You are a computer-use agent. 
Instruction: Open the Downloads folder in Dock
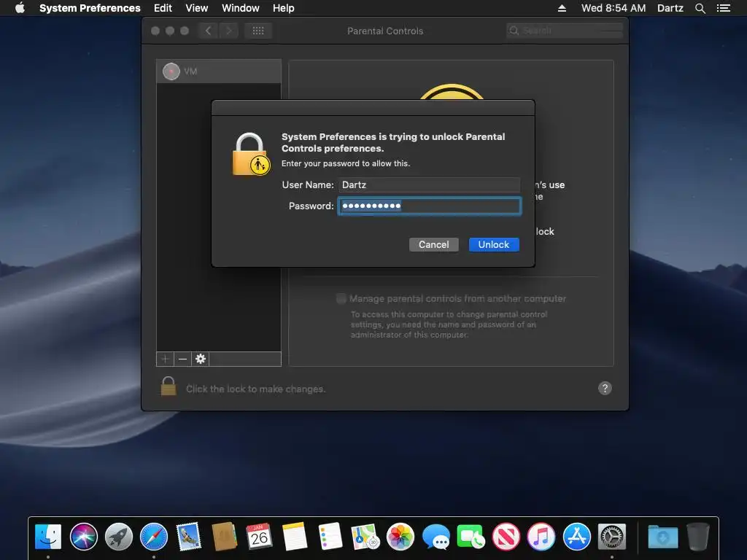(x=662, y=537)
